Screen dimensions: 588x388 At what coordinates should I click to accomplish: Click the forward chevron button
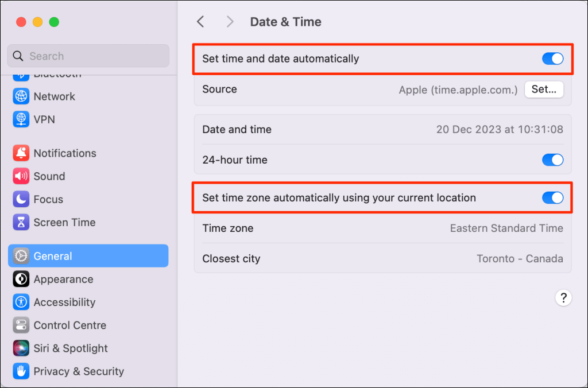tap(230, 22)
